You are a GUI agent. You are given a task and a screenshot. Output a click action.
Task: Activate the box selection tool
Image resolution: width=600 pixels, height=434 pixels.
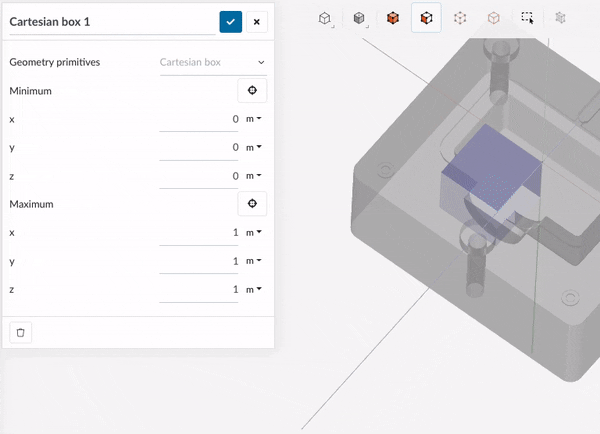(527, 18)
